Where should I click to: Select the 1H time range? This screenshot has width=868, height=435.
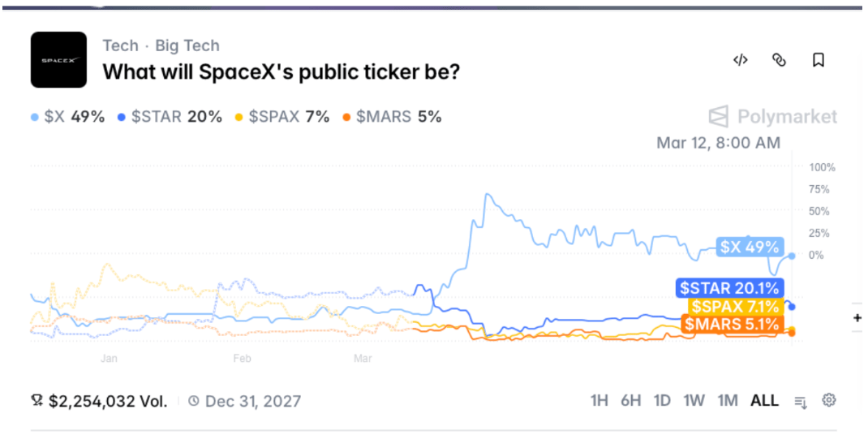click(x=599, y=400)
